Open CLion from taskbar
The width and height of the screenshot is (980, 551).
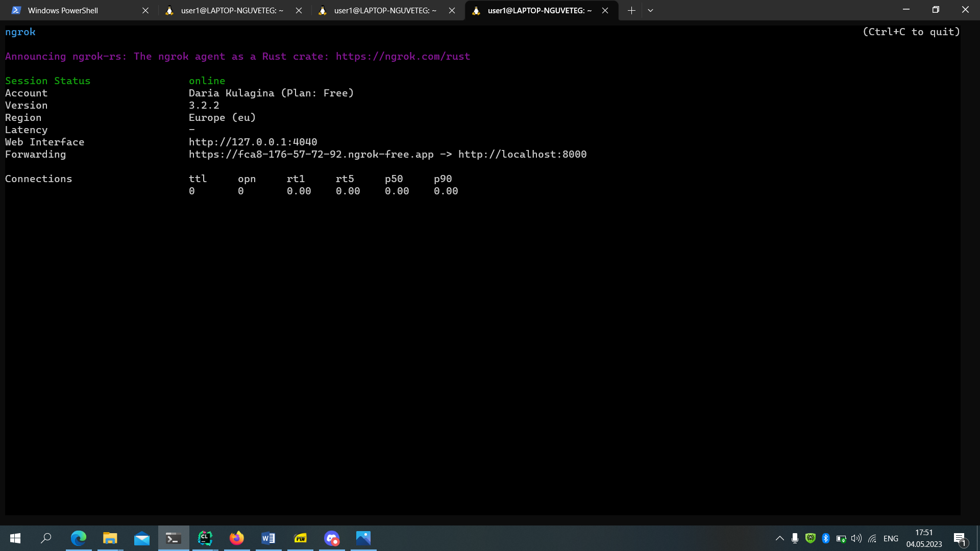click(205, 538)
